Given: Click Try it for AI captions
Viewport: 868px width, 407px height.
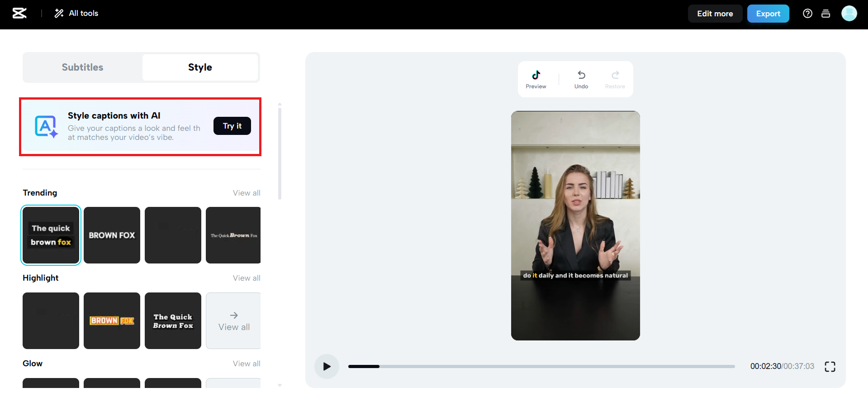Looking at the screenshot, I should [232, 126].
